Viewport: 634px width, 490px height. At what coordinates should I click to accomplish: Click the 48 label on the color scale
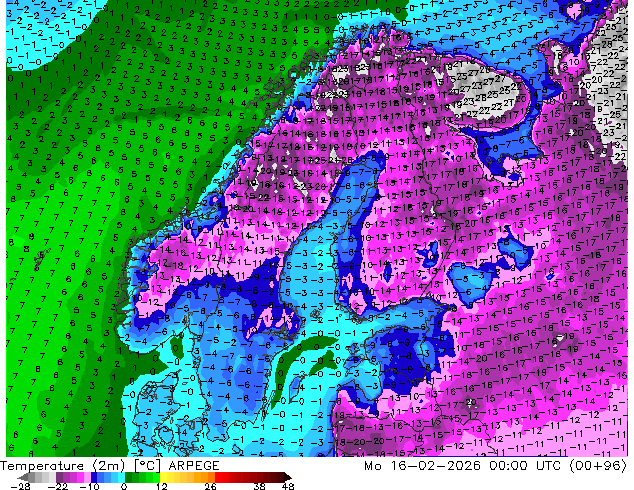[288, 486]
